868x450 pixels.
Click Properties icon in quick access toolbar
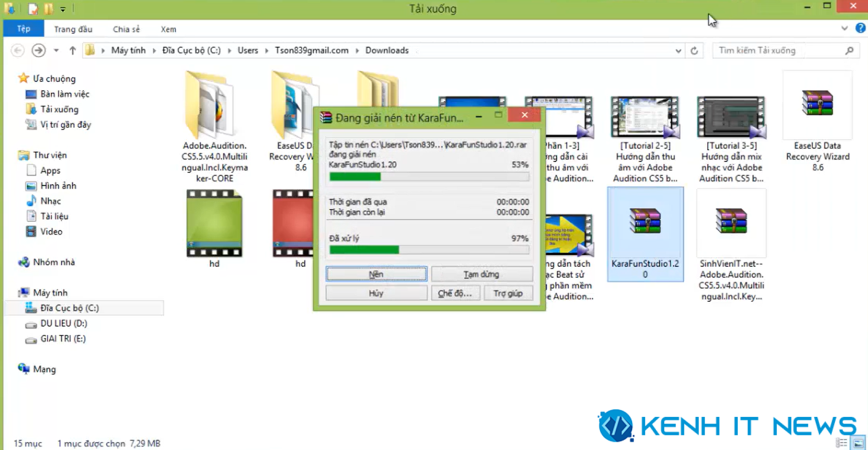(x=33, y=9)
